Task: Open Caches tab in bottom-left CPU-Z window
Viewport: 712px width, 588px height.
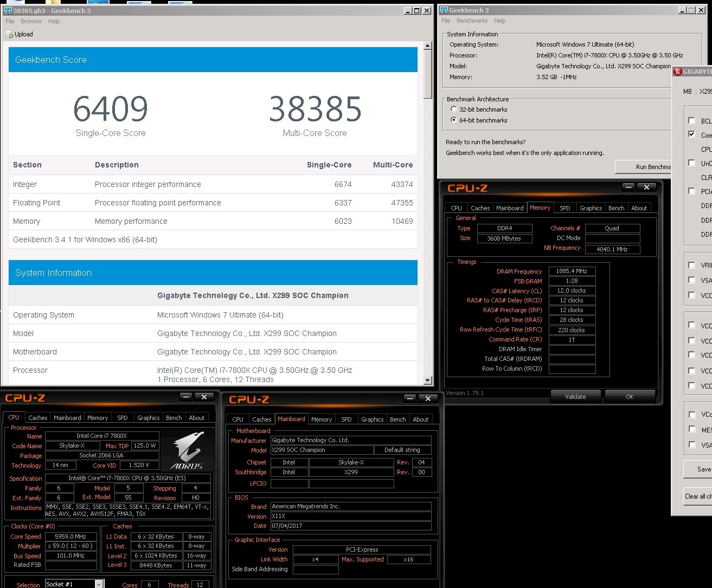Action: (x=37, y=418)
